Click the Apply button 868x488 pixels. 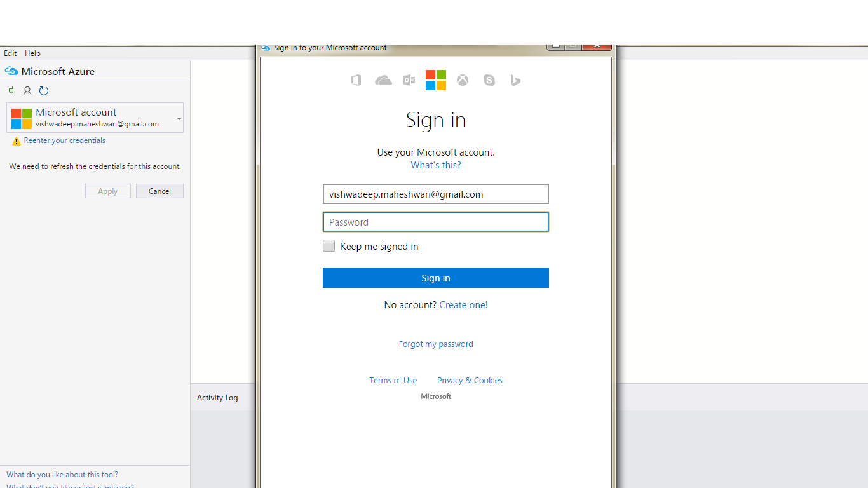[108, 191]
